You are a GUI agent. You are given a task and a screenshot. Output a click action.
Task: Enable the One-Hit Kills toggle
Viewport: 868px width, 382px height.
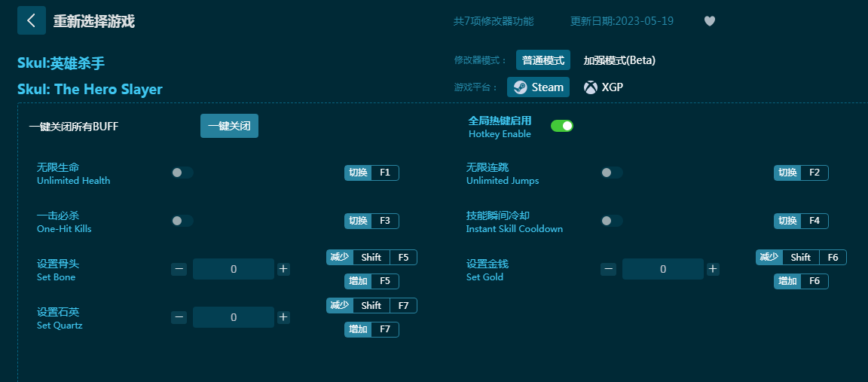coord(182,221)
